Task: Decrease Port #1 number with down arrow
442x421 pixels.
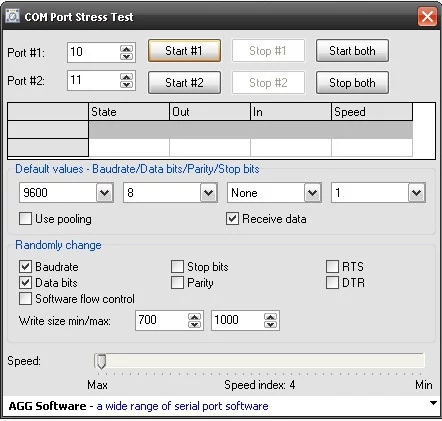Action: pyautogui.click(x=126, y=56)
